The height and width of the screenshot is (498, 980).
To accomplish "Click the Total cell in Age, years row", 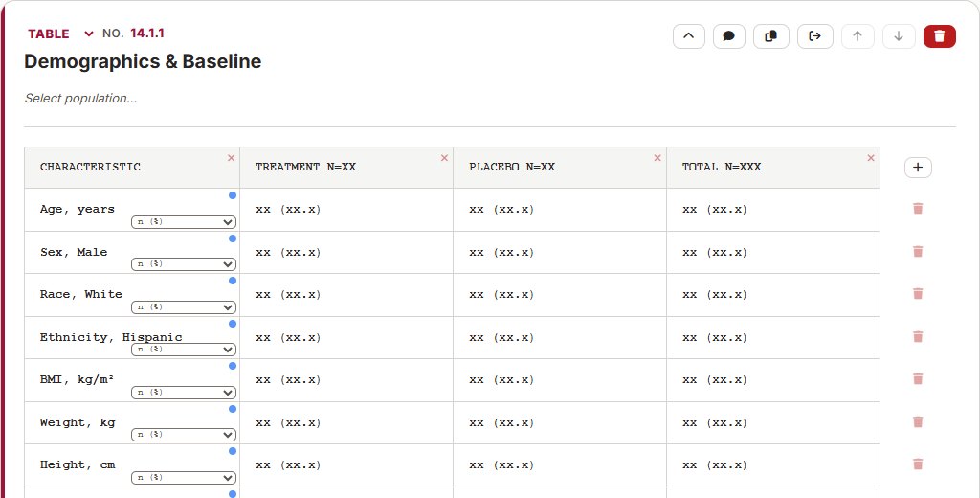I will click(773, 210).
